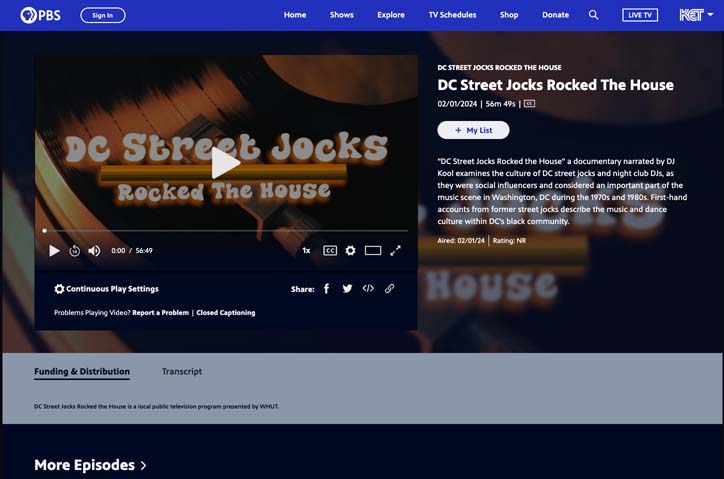Click Donate in navigation
The height and width of the screenshot is (479, 724).
pyautogui.click(x=555, y=15)
